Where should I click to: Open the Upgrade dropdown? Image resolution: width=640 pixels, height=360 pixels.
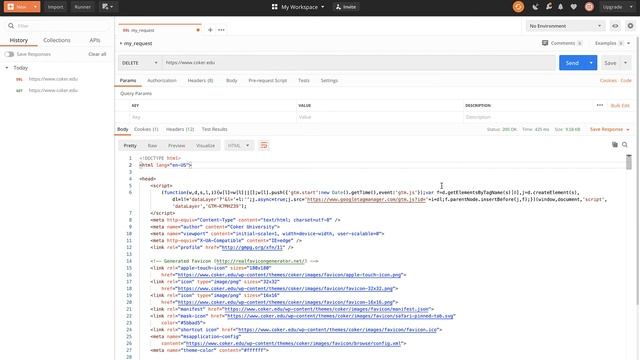coord(618,7)
